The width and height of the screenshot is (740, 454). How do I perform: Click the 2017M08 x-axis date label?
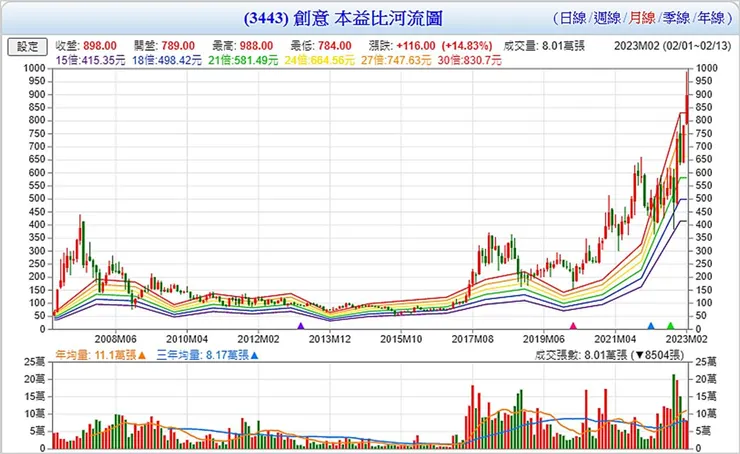[472, 339]
